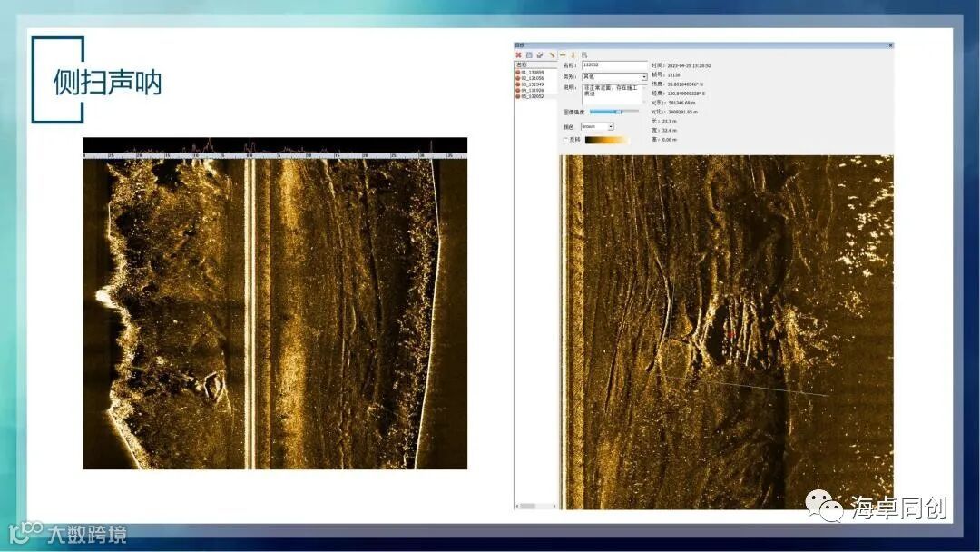The width and height of the screenshot is (980, 552).
Task: Select the horizontal line tool icon
Action: click(x=563, y=55)
